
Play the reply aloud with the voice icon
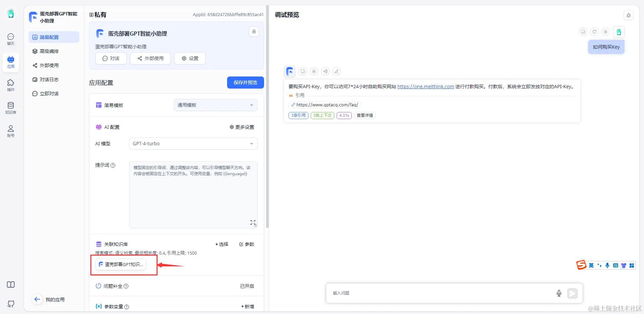(x=325, y=71)
